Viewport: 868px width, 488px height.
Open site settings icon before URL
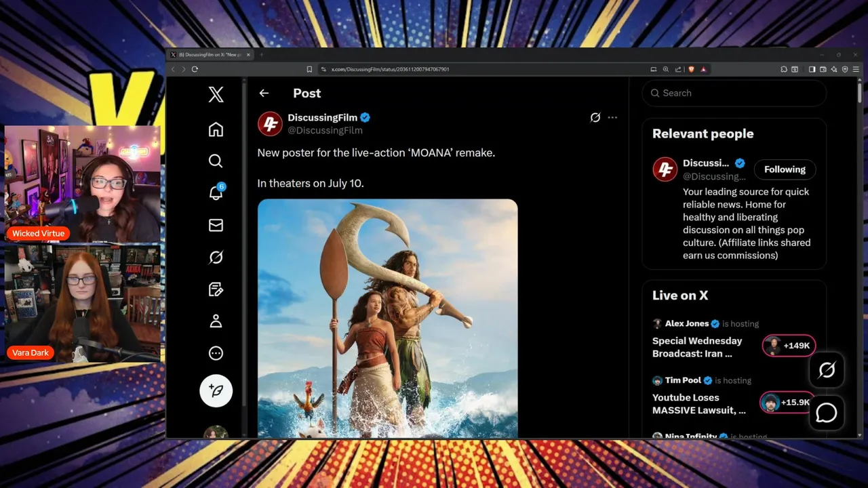(x=323, y=69)
